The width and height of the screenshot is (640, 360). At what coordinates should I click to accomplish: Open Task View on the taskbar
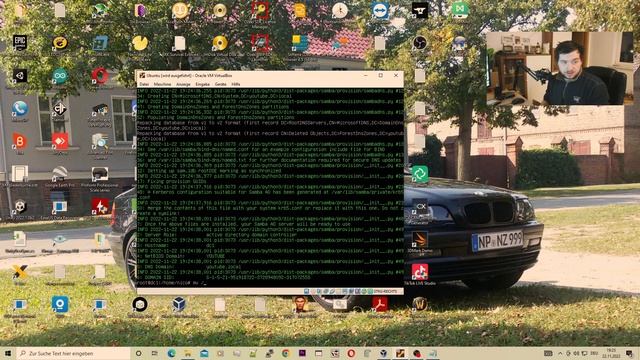[155, 353]
